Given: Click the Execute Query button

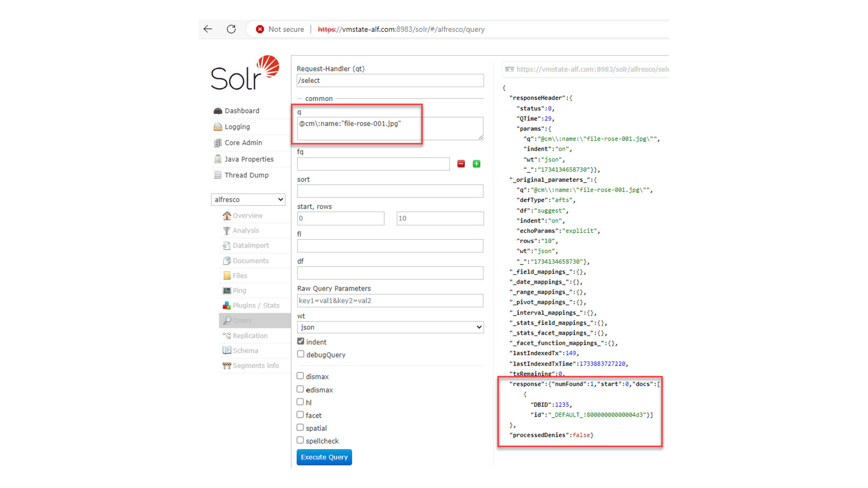Looking at the screenshot, I should (x=324, y=457).
